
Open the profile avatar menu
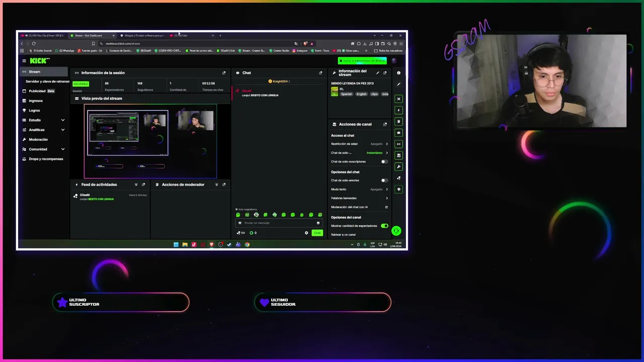click(x=394, y=61)
